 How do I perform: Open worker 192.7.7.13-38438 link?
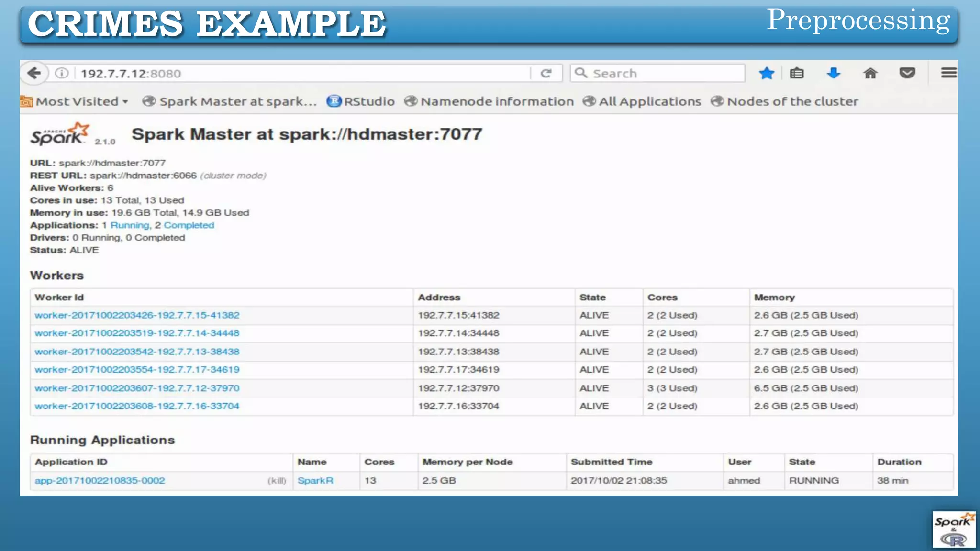137,352
